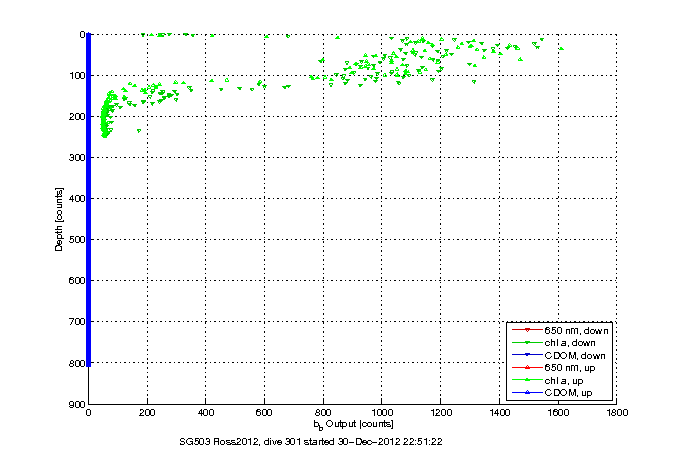Click the x-axis tick label 400
This screenshot has width=681, height=454.
[x=206, y=412]
